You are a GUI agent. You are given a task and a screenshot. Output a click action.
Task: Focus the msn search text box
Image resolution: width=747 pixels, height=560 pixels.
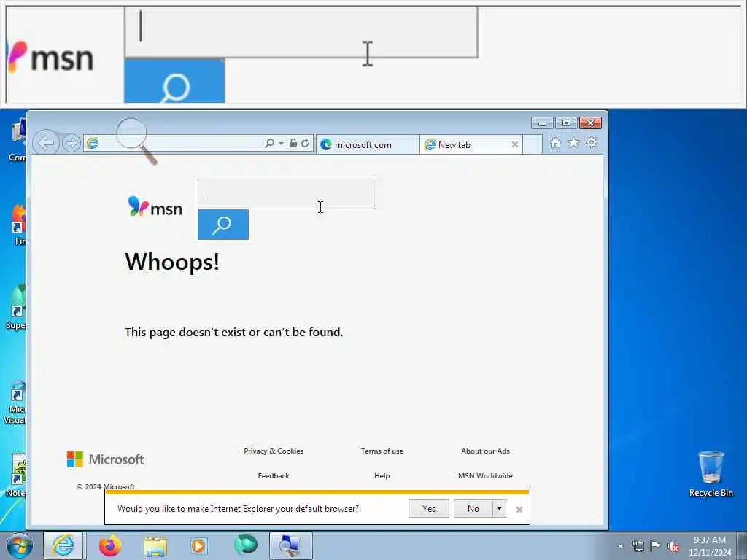(287, 194)
